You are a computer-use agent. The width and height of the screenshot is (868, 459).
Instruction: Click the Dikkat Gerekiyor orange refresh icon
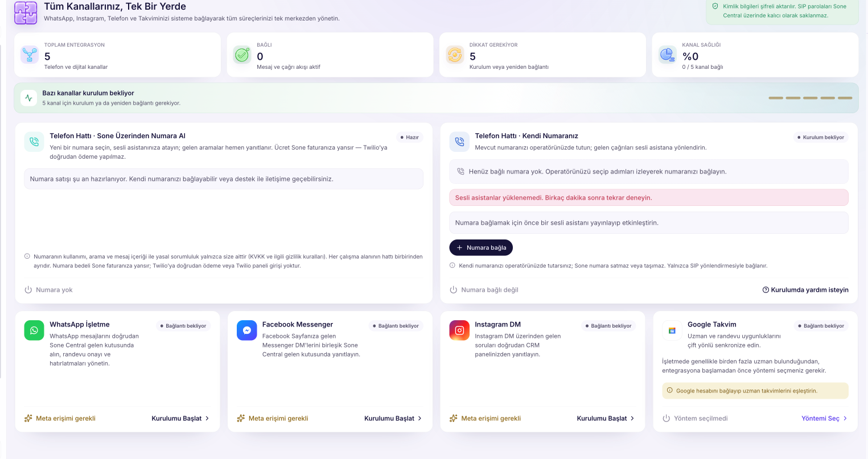coord(455,55)
